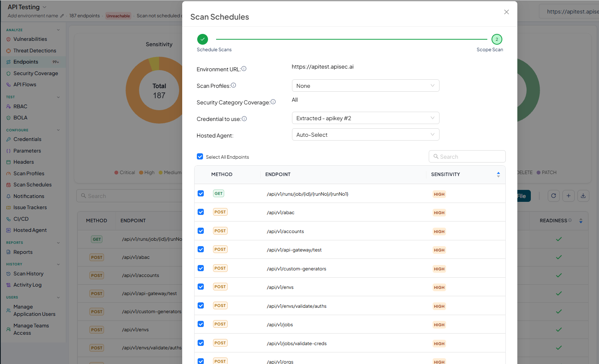Click the Issue Trackers sidebar icon
The height and width of the screenshot is (364, 599).
tap(8, 208)
